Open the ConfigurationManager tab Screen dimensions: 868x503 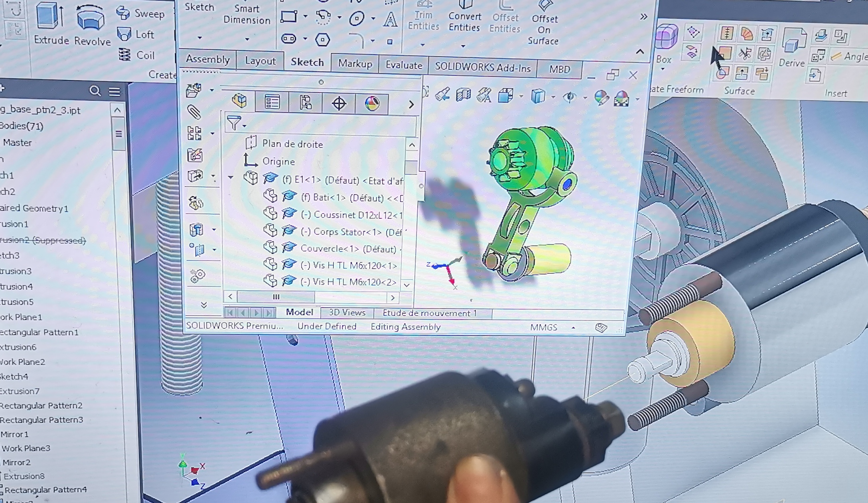(x=306, y=103)
